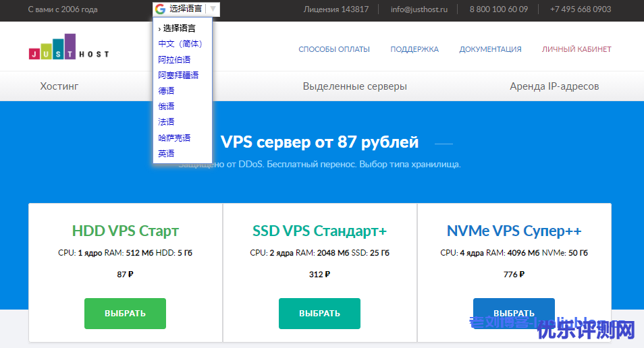The width and height of the screenshot is (644, 348).
Task: Select 中文（简体） from the language list
Action: tap(180, 44)
